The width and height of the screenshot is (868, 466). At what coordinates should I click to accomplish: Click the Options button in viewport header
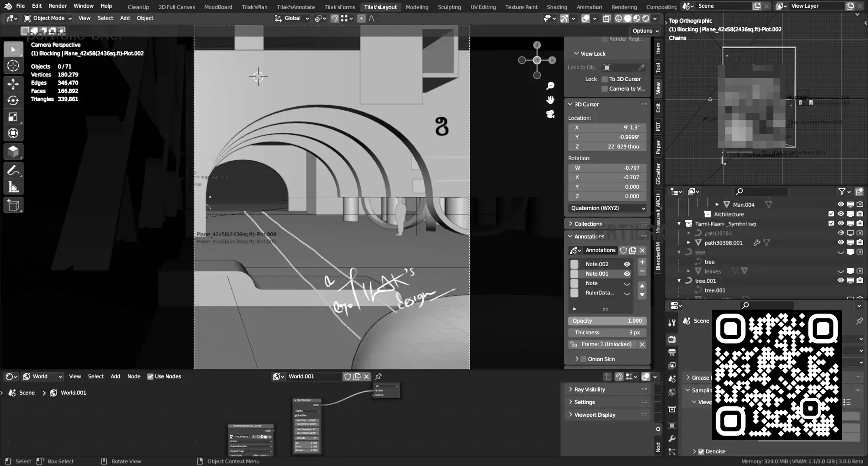[645, 31]
